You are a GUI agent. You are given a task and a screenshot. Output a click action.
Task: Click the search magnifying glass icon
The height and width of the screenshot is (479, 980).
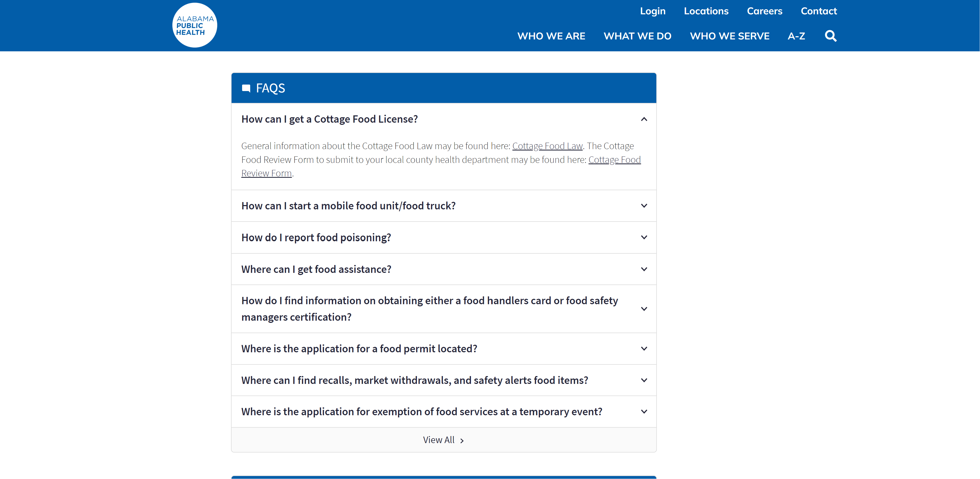(x=831, y=36)
